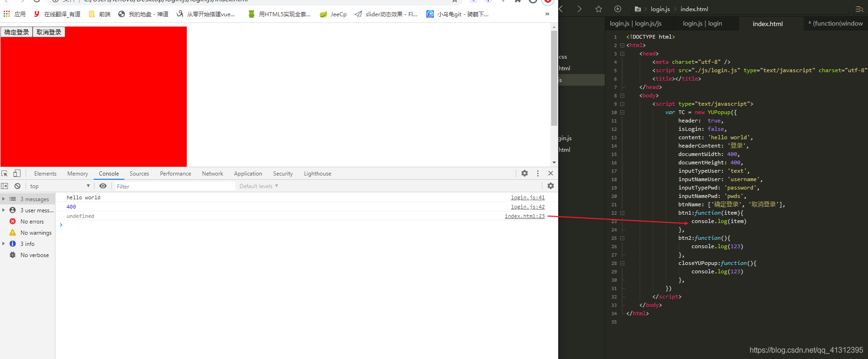868x359 pixels.
Task: Open the JeeCp bookmark leaf icon
Action: (x=323, y=14)
